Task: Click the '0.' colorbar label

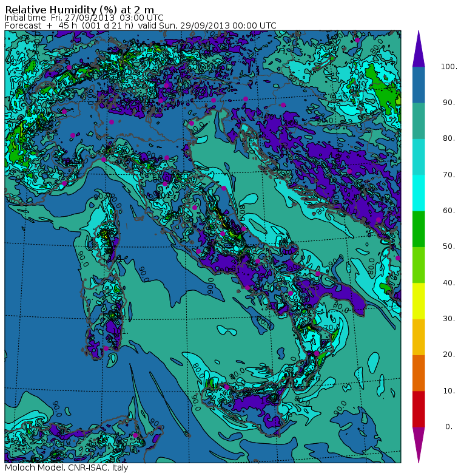Action: (449, 427)
